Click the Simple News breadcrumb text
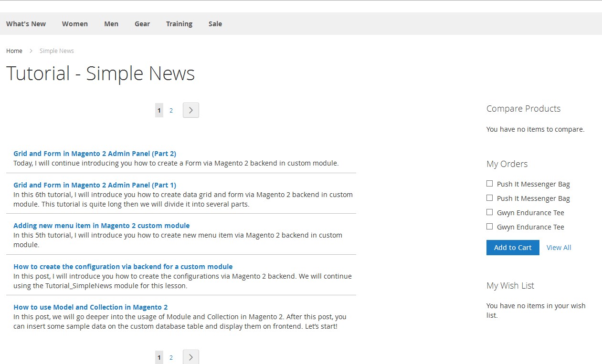 pos(57,51)
